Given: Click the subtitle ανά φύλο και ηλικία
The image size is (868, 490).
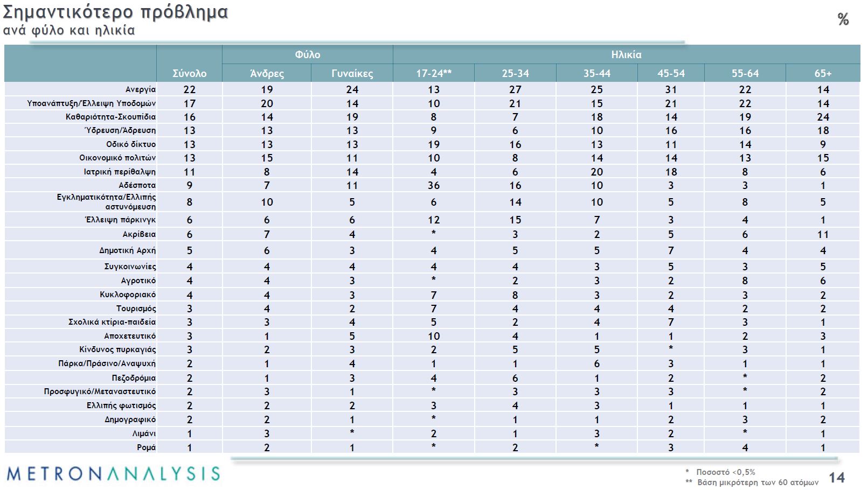Looking at the screenshot, I should [x=69, y=30].
